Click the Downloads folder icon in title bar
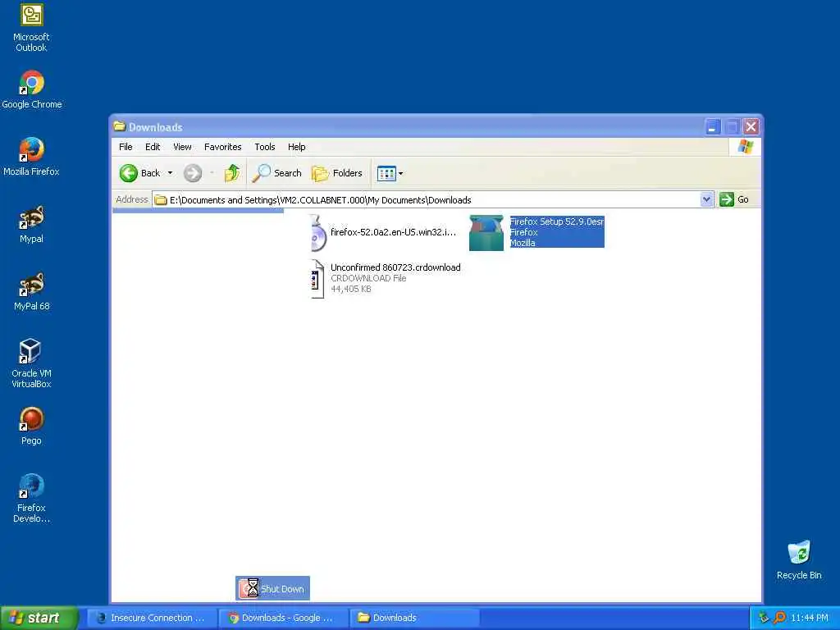The width and height of the screenshot is (840, 630). coord(120,126)
